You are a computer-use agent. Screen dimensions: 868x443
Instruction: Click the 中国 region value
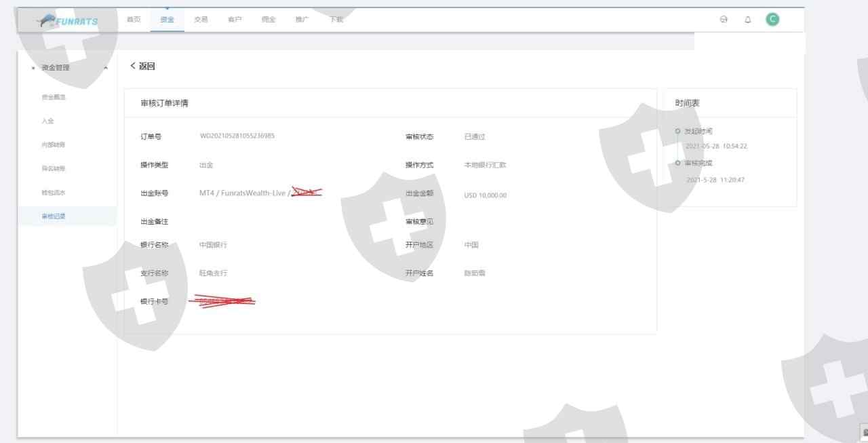471,245
